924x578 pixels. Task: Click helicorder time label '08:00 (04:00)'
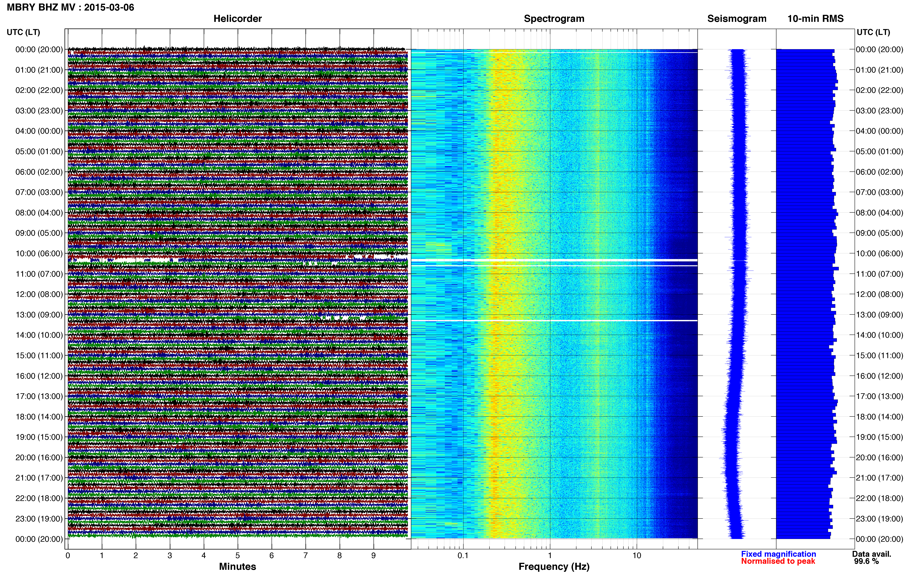click(39, 213)
